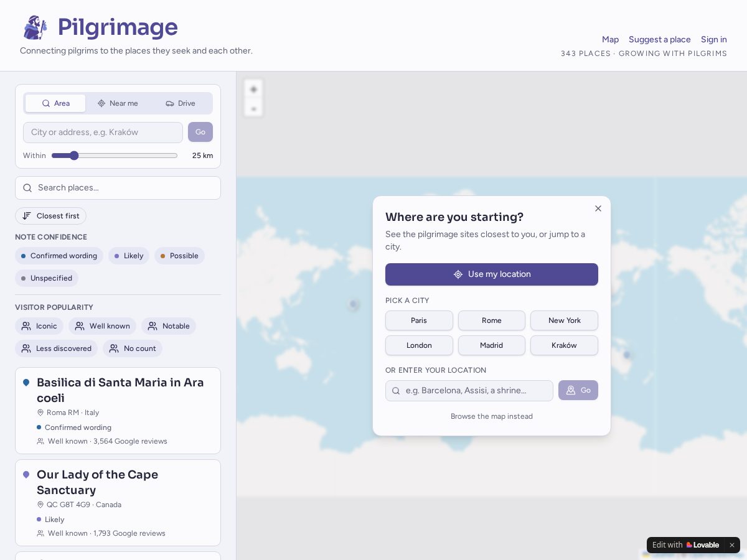The height and width of the screenshot is (560, 747).
Task: Toggle the Possible confidence filter
Action: point(179,256)
